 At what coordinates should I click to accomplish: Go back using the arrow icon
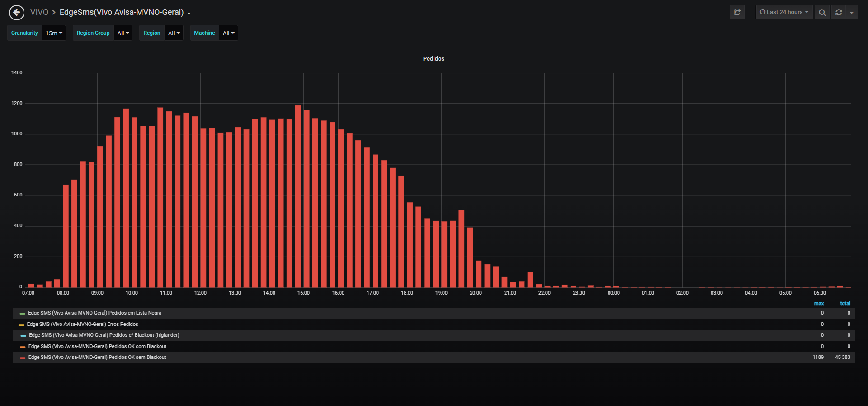(17, 13)
